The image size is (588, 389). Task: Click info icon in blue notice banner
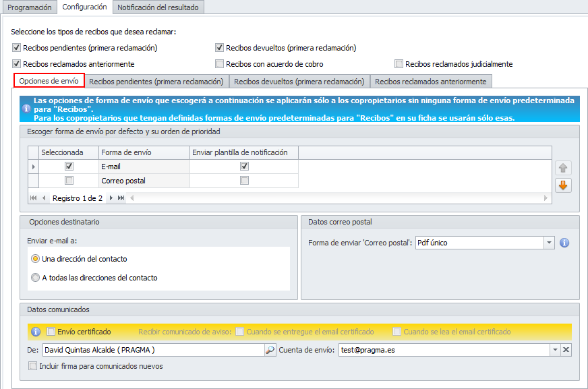point(26,109)
